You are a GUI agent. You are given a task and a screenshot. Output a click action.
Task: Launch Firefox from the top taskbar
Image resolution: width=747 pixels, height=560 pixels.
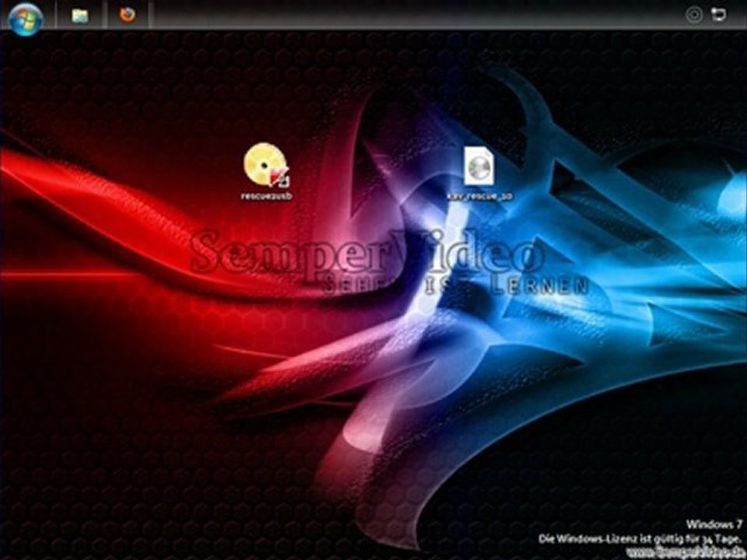pos(127,15)
